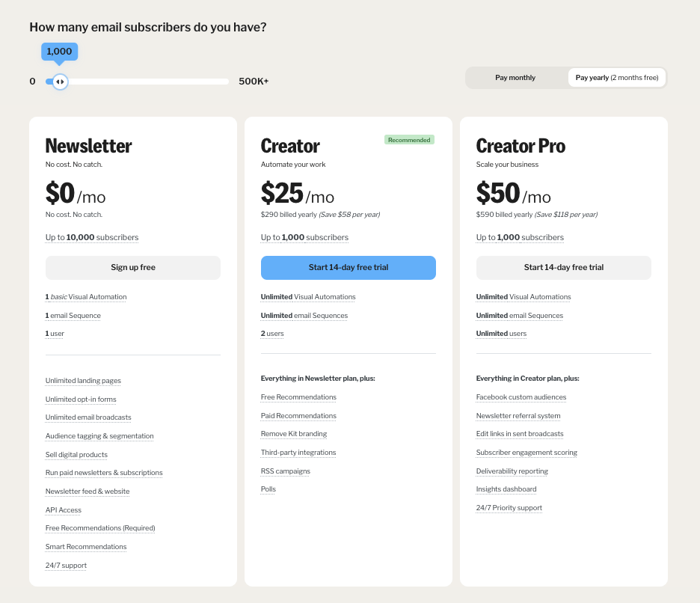Screen dimensions: 700x603
Task: Select Pay yearly (2 months free)
Action: point(617,78)
